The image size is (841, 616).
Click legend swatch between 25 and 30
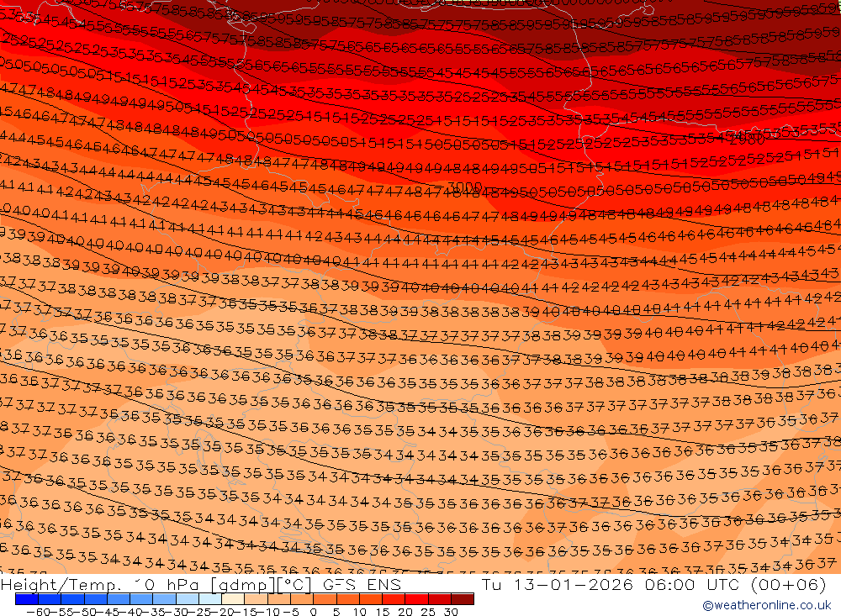tap(440, 599)
